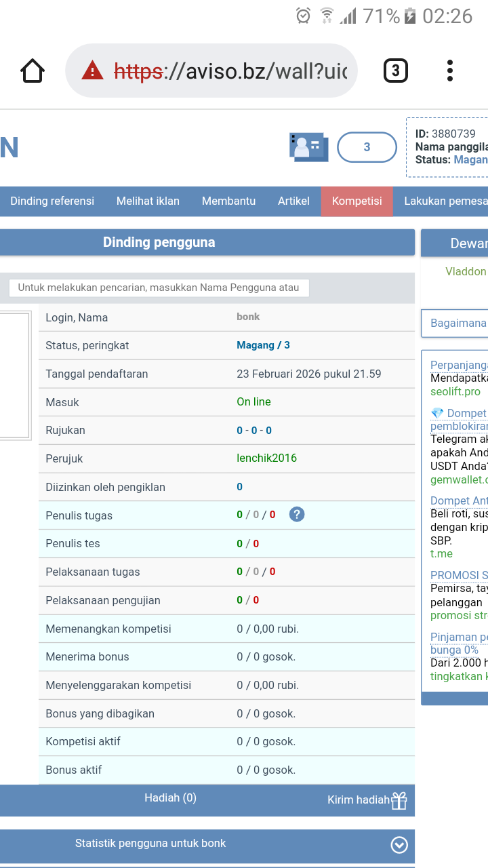This screenshot has width=488, height=868.
Task: Click the question mark help icon
Action: (x=297, y=514)
